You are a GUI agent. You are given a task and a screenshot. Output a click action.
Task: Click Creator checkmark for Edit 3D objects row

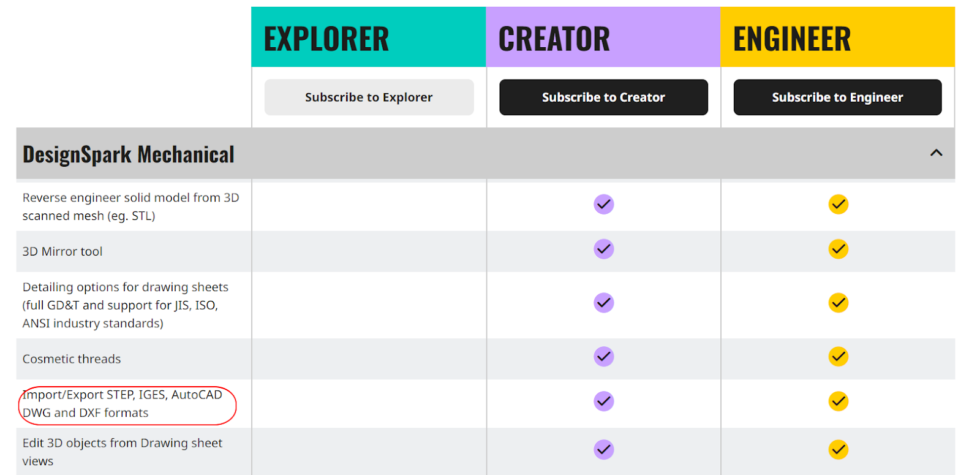point(603,450)
